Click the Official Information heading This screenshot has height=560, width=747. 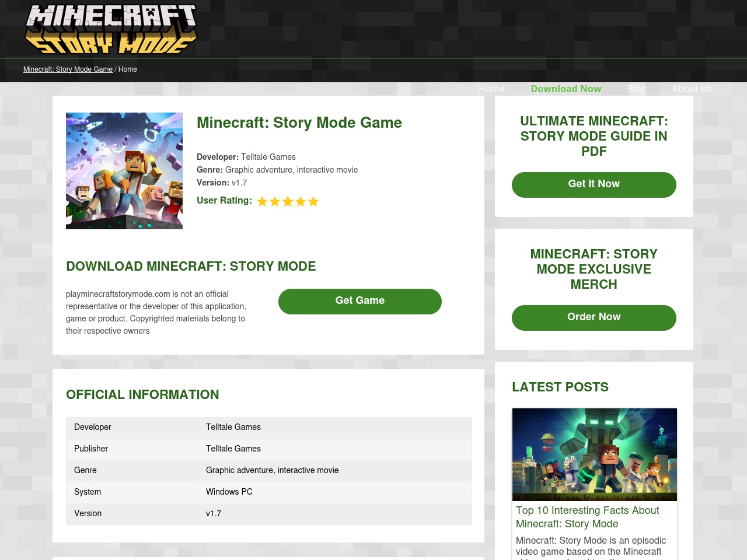point(142,394)
